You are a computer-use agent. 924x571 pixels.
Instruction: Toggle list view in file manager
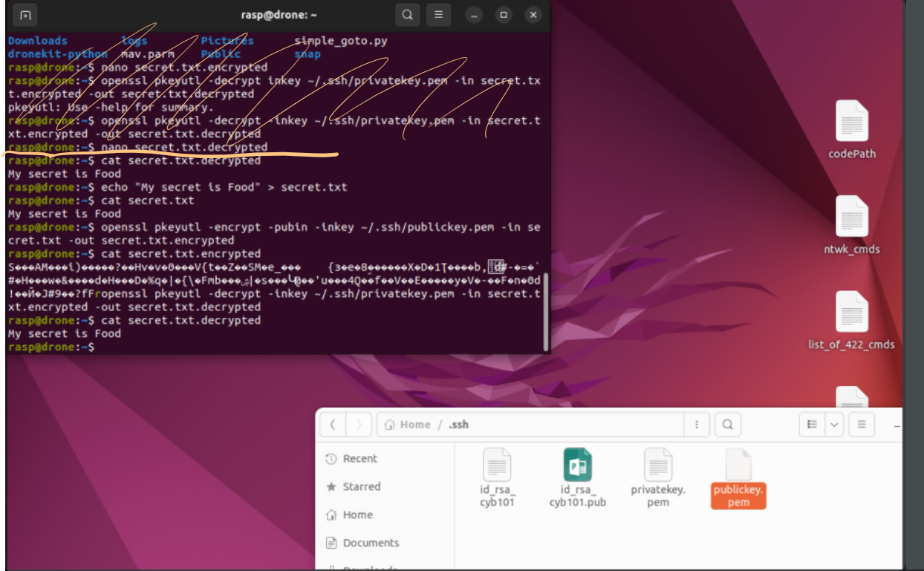813,425
